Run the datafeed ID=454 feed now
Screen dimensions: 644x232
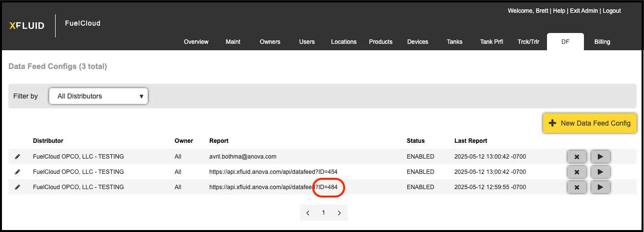click(601, 172)
